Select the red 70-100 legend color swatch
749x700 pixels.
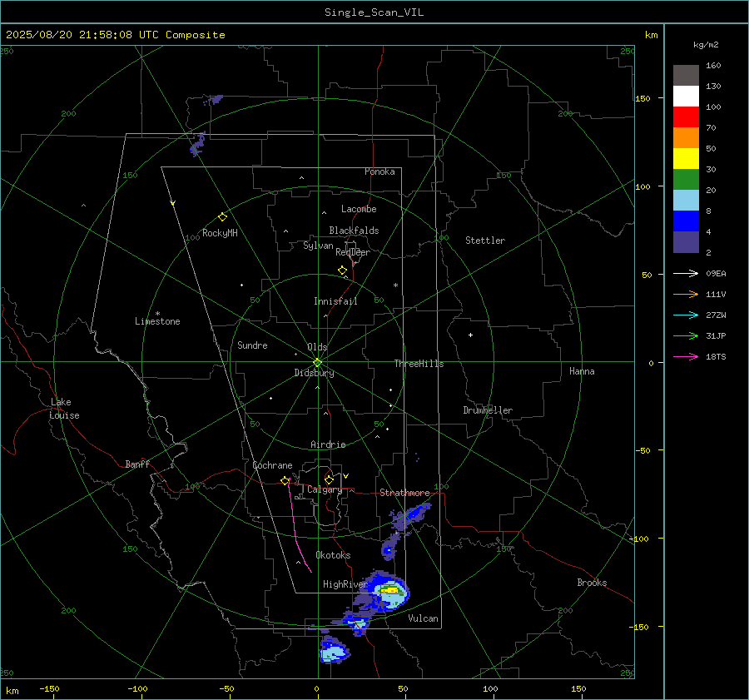[686, 117]
